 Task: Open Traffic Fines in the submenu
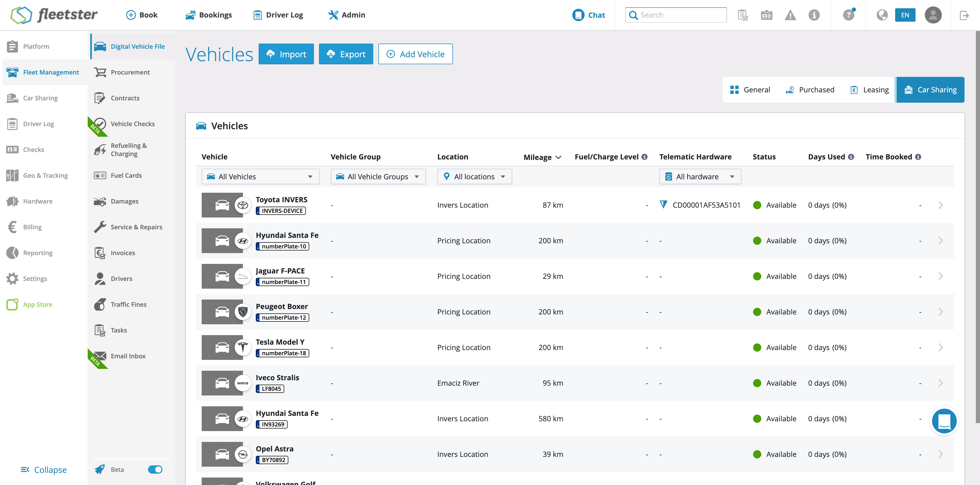coord(128,304)
